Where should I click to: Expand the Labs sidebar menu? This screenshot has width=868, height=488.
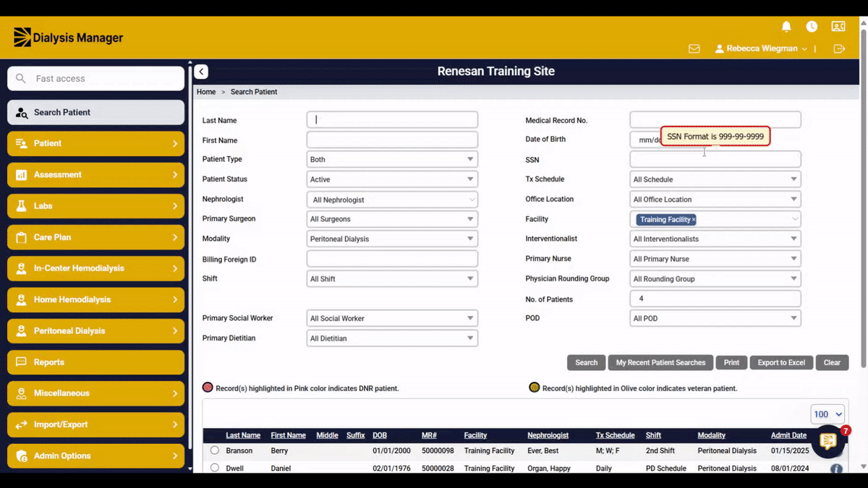point(96,206)
